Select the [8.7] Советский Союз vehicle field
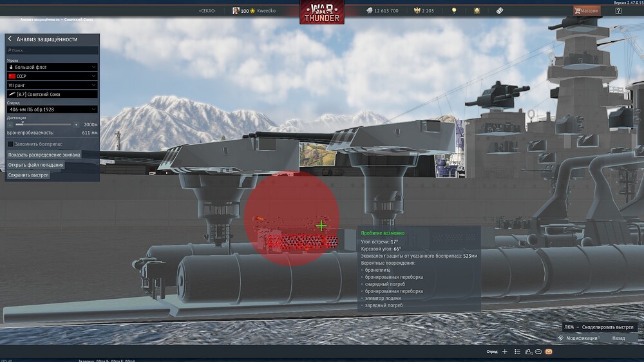Viewport: 644px width, 362px height. coord(52,94)
